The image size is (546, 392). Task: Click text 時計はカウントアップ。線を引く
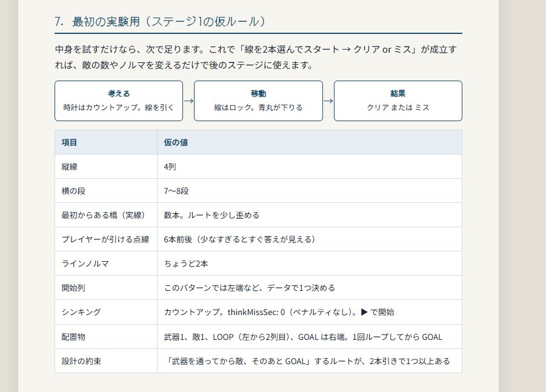click(118, 108)
